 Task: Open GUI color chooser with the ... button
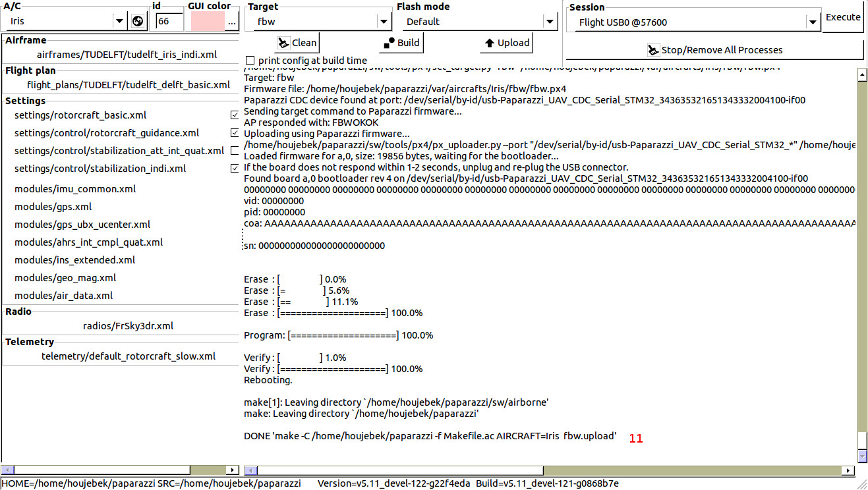point(231,22)
